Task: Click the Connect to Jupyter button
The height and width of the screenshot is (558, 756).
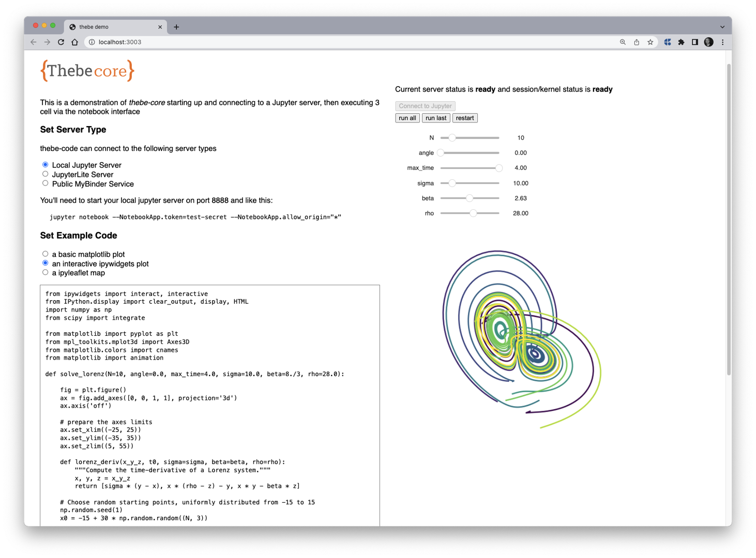Action: point(425,106)
